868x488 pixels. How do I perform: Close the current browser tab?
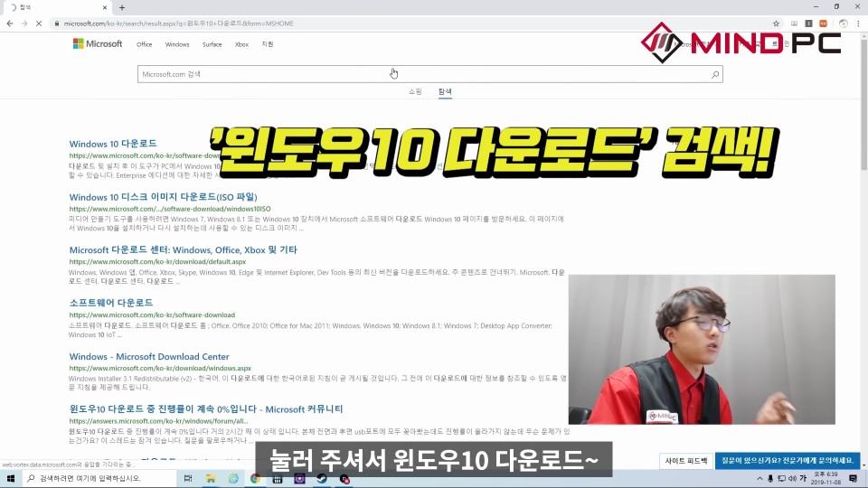tap(105, 7)
